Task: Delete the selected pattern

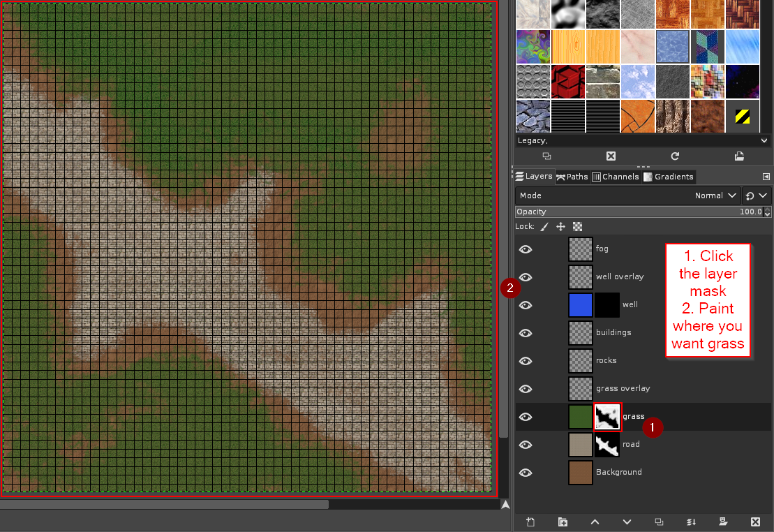Action: pyautogui.click(x=611, y=156)
